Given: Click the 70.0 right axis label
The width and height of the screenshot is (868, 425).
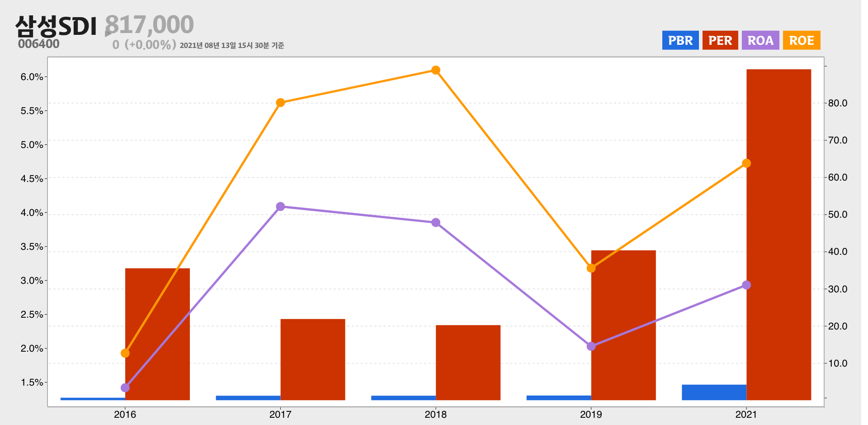Looking at the screenshot, I should point(838,140).
